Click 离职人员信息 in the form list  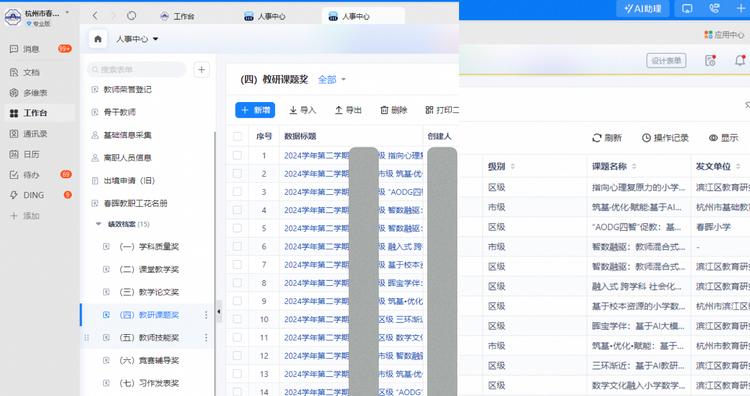pyautogui.click(x=127, y=158)
